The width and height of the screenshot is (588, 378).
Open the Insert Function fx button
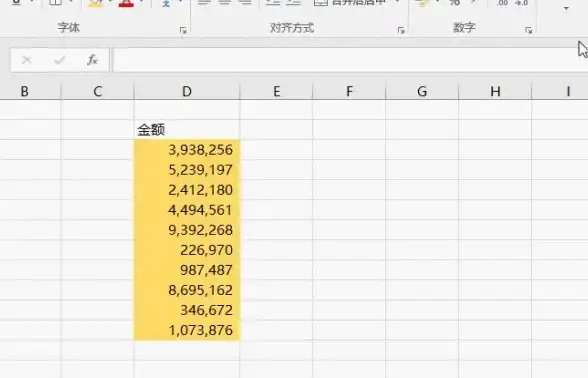[92, 60]
